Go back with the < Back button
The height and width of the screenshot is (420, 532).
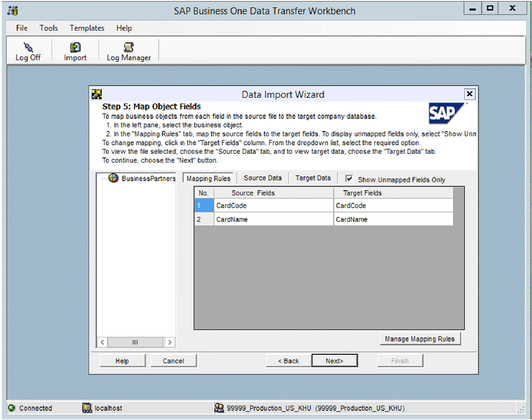(x=289, y=361)
